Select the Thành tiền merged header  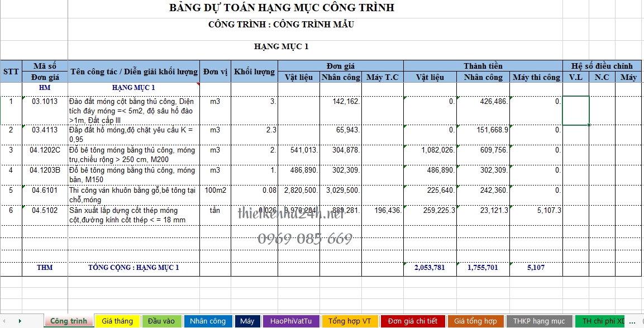(483, 66)
